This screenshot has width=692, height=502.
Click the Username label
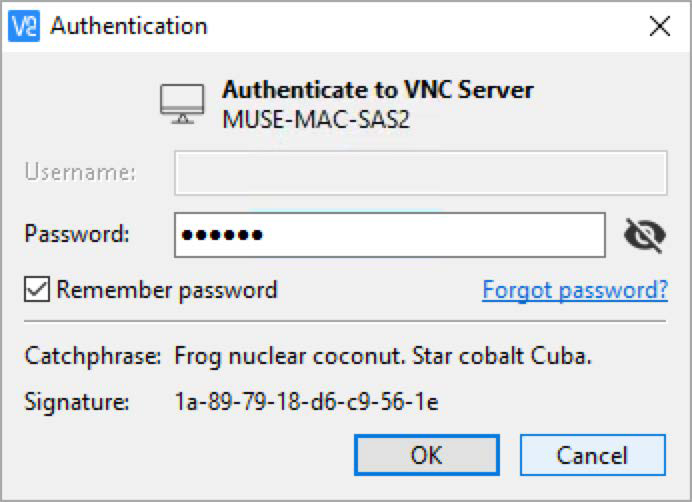point(80,172)
